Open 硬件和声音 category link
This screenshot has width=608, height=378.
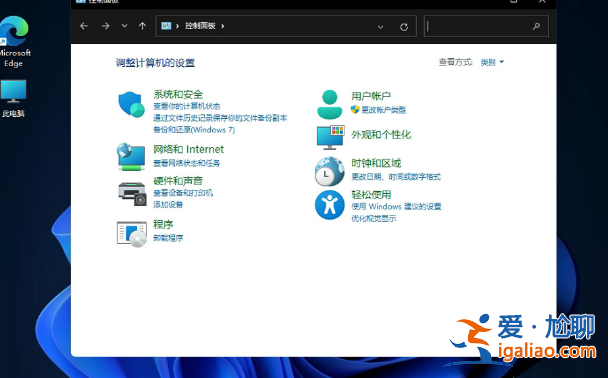click(178, 181)
